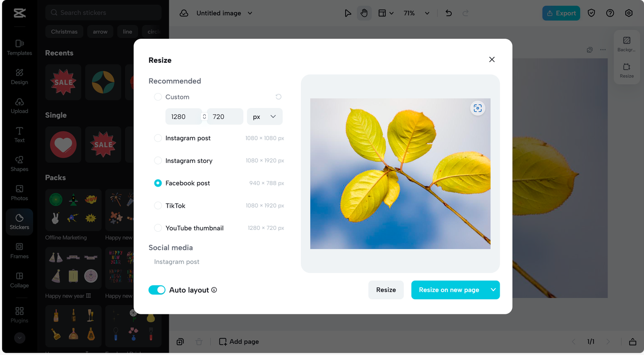Select the Text tool in sidebar

tap(19, 134)
